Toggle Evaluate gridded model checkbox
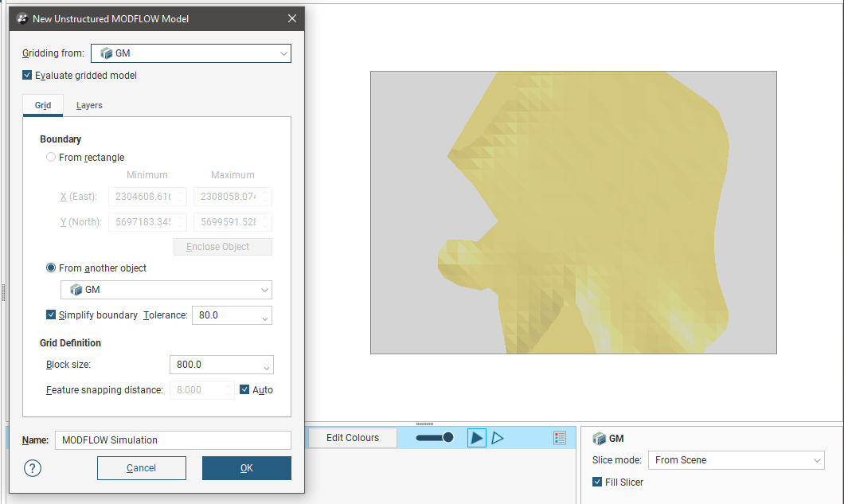 click(29, 76)
